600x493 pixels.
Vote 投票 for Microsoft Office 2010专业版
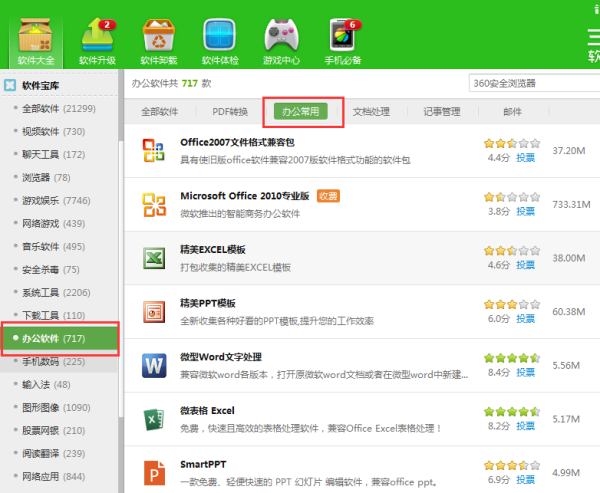pyautogui.click(x=525, y=211)
